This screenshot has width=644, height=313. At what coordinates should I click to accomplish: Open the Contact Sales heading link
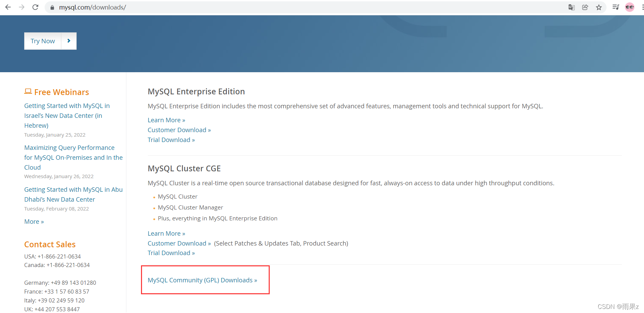click(50, 244)
